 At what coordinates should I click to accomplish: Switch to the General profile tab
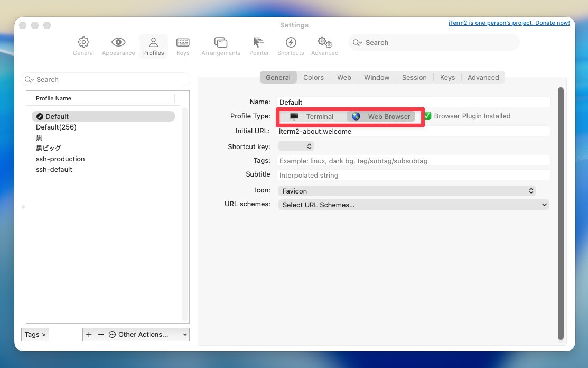pos(278,77)
